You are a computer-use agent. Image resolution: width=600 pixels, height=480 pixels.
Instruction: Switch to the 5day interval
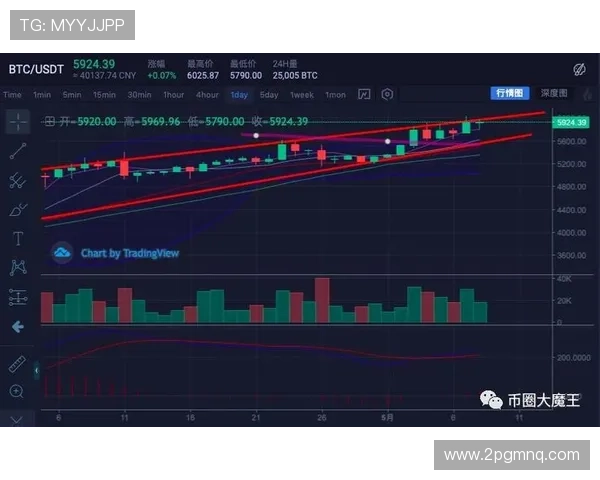(x=269, y=95)
